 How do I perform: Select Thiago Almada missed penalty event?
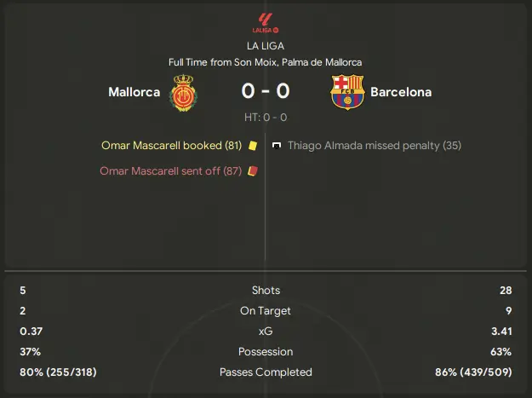[x=375, y=146]
